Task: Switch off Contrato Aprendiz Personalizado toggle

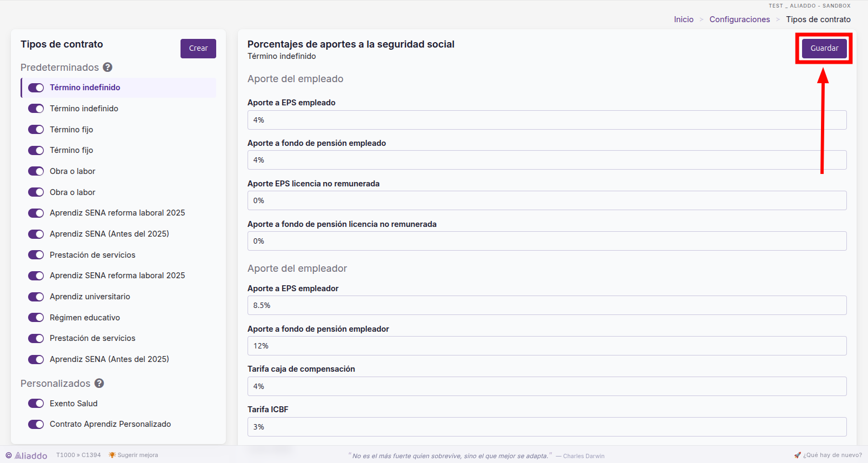Action: (36, 424)
